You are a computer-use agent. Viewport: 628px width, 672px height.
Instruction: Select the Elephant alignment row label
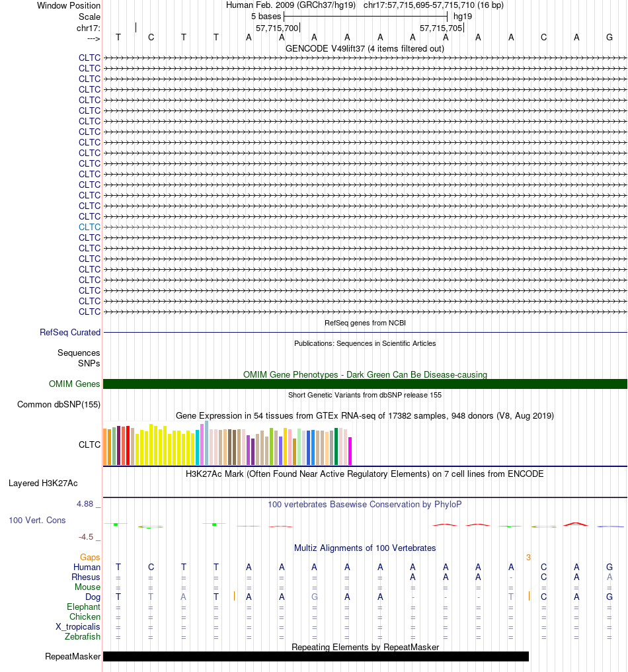coord(83,607)
